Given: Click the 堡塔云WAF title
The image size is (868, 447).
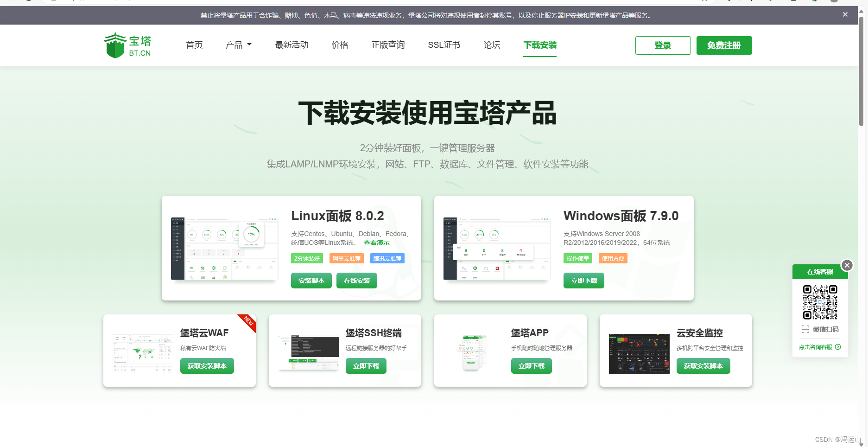Looking at the screenshot, I should pos(204,333).
